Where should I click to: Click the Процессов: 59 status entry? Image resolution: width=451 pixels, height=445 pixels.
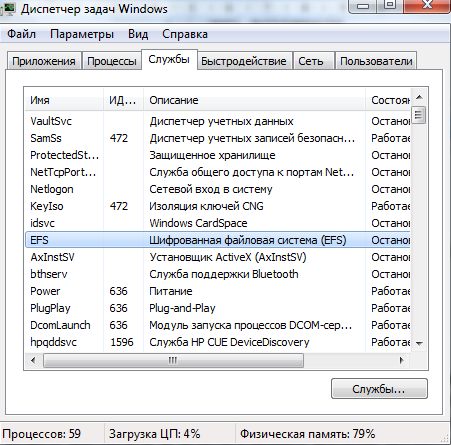(x=42, y=434)
